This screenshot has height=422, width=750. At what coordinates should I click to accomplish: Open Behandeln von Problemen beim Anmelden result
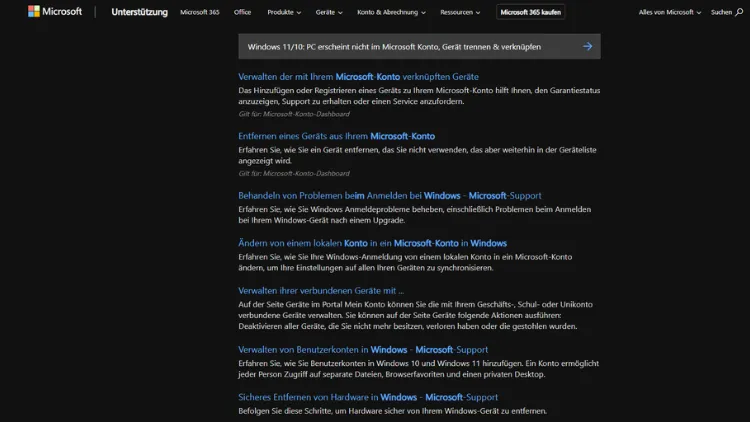(x=389, y=195)
